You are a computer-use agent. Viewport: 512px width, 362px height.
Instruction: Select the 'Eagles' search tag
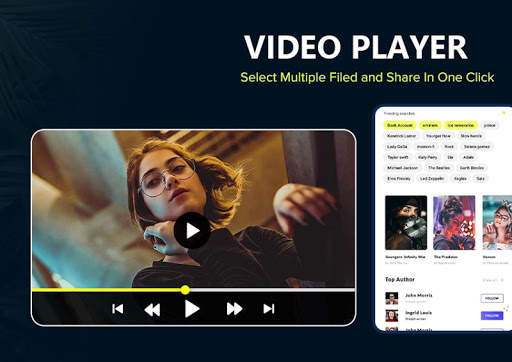pyautogui.click(x=460, y=179)
